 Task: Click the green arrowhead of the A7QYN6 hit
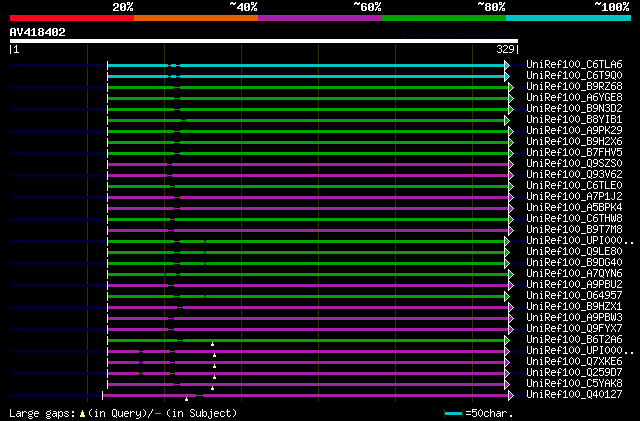511,274
